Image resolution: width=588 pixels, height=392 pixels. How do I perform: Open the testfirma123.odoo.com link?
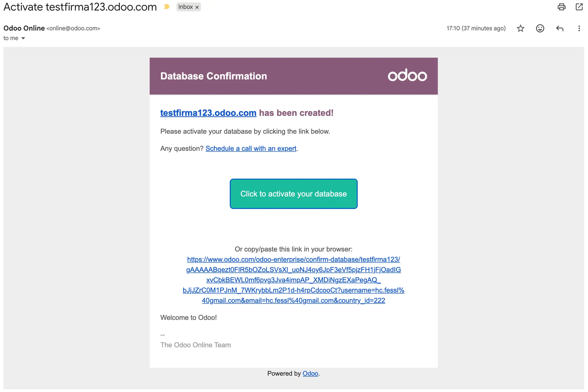[x=208, y=113]
